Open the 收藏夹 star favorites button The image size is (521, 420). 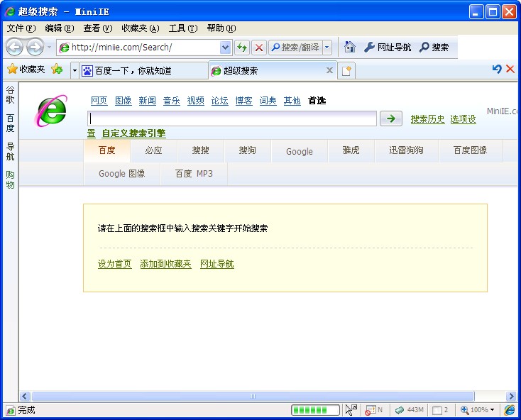tap(26, 69)
